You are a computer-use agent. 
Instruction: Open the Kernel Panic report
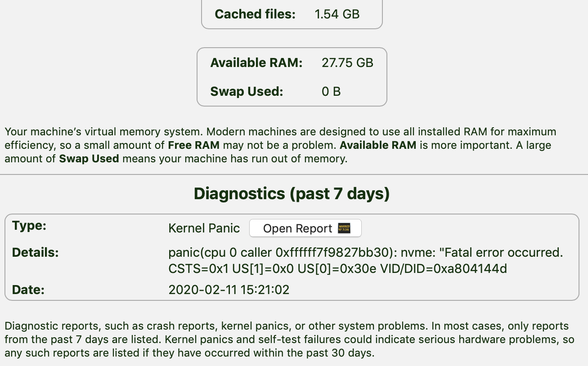[x=305, y=228]
